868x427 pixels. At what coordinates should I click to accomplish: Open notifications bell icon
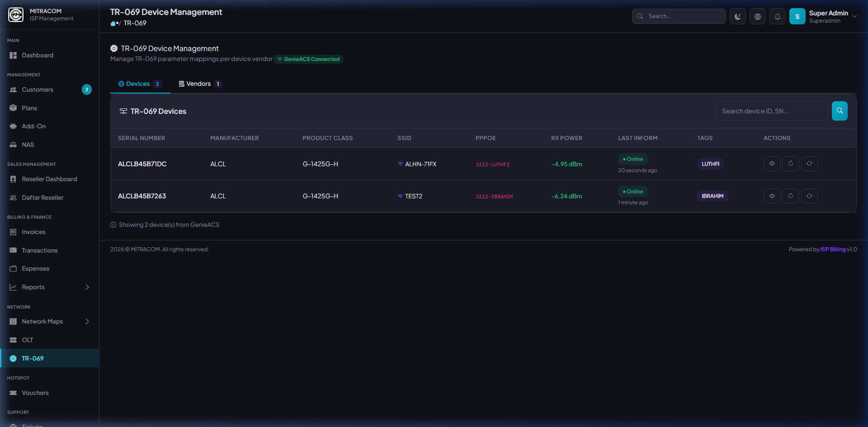pyautogui.click(x=777, y=17)
